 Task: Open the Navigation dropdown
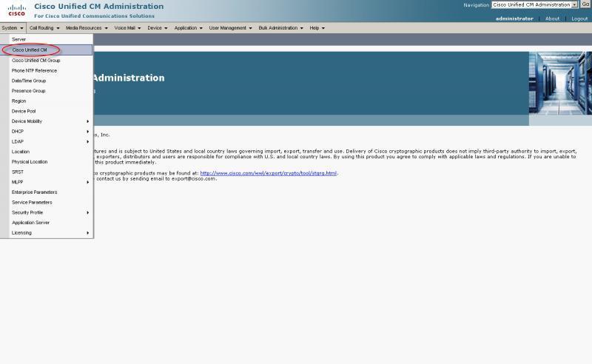click(534, 5)
